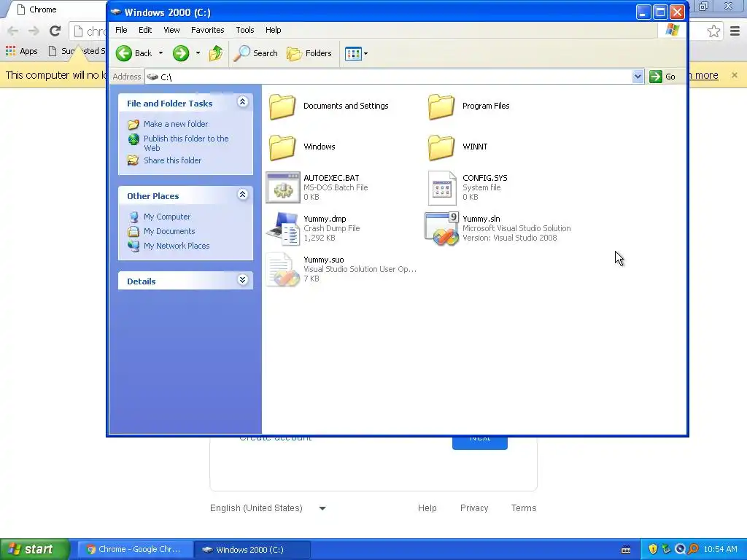Select the AUTOEXEC.BAT file icon
This screenshot has height=560, width=747.
pyautogui.click(x=283, y=187)
